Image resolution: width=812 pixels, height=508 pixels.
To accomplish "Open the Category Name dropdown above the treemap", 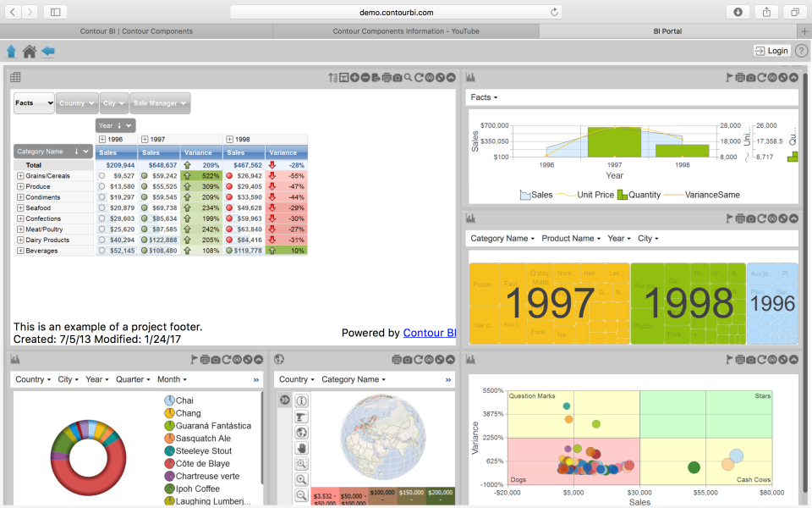I will click(x=501, y=238).
